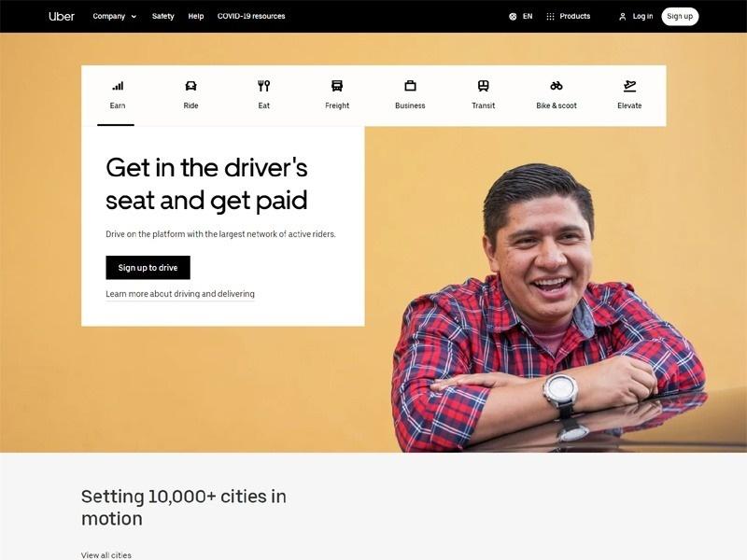Select the Elevate aircraft icon
Screen dimensions: 747x560
[x=629, y=86]
